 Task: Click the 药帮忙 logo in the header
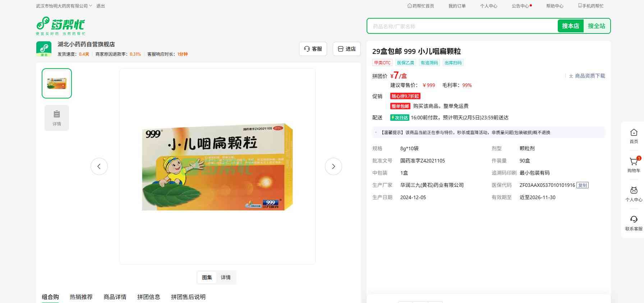pos(60,26)
